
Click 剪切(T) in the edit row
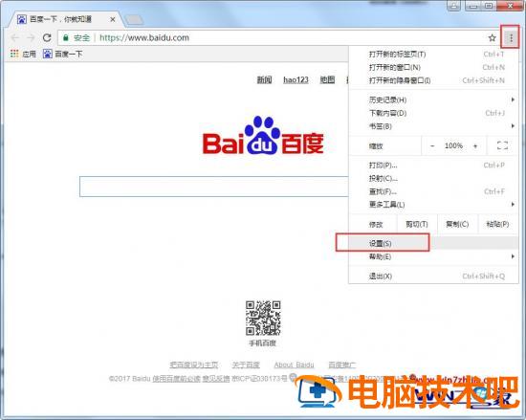point(417,224)
